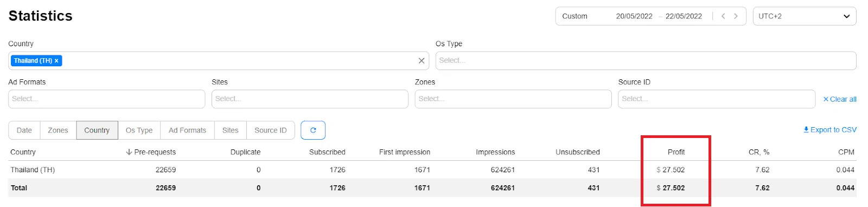Open the Ad Formats select dropdown
Image resolution: width=868 pixels, height=207 pixels.
click(x=107, y=99)
